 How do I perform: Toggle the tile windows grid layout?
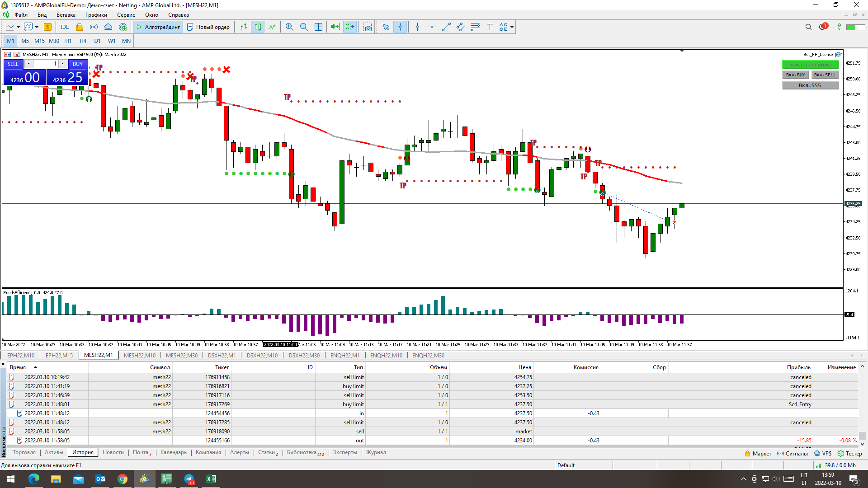[x=318, y=27]
